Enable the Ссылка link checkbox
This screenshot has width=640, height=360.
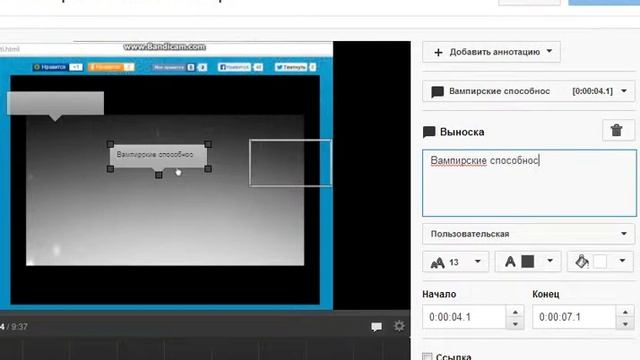point(427,357)
